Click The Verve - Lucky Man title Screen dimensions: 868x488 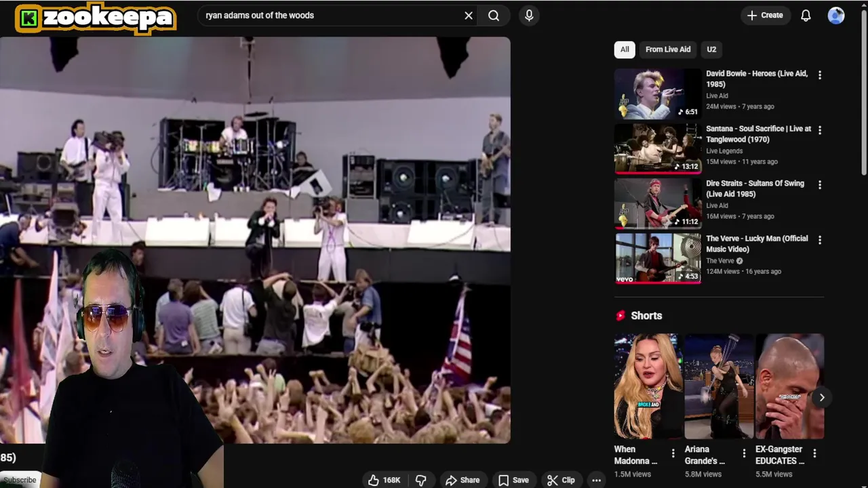757,243
